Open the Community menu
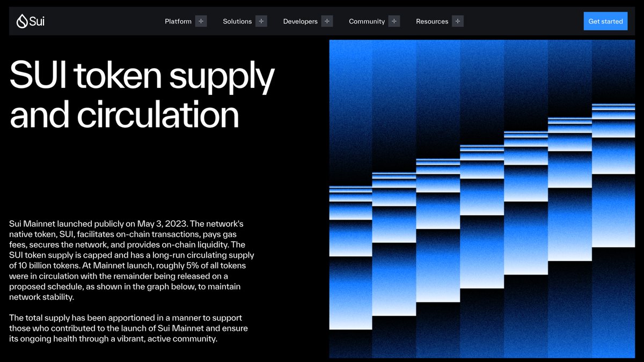Viewport: 644px width, 362px height. 367,21
